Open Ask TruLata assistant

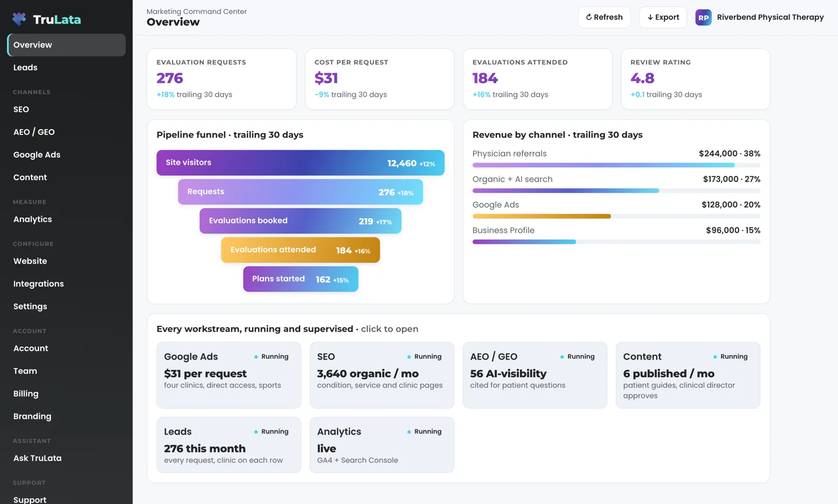coord(67,458)
